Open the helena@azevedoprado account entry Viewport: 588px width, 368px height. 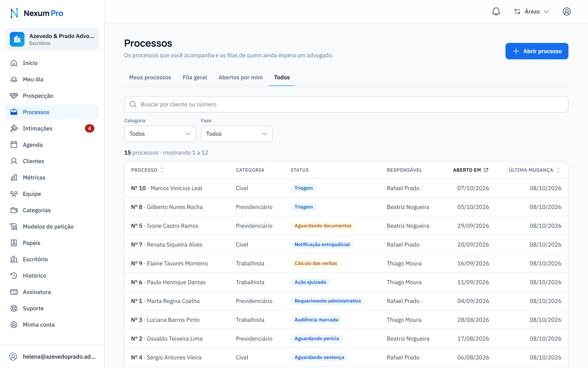point(52,357)
